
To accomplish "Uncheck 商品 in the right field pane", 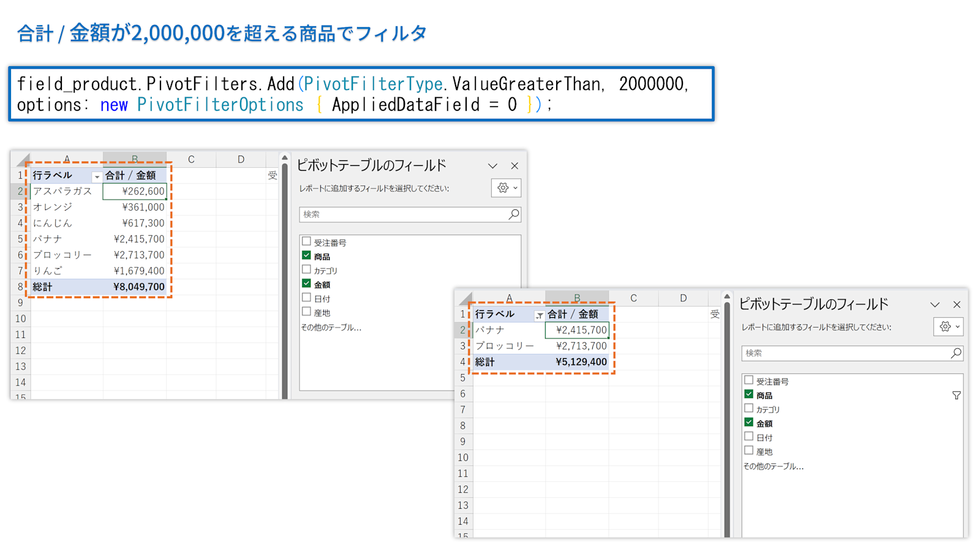I will click(x=748, y=395).
